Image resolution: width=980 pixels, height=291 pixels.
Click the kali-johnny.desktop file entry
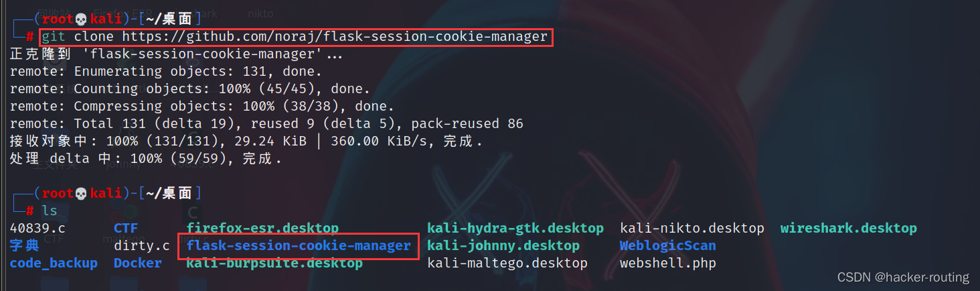pos(503,246)
